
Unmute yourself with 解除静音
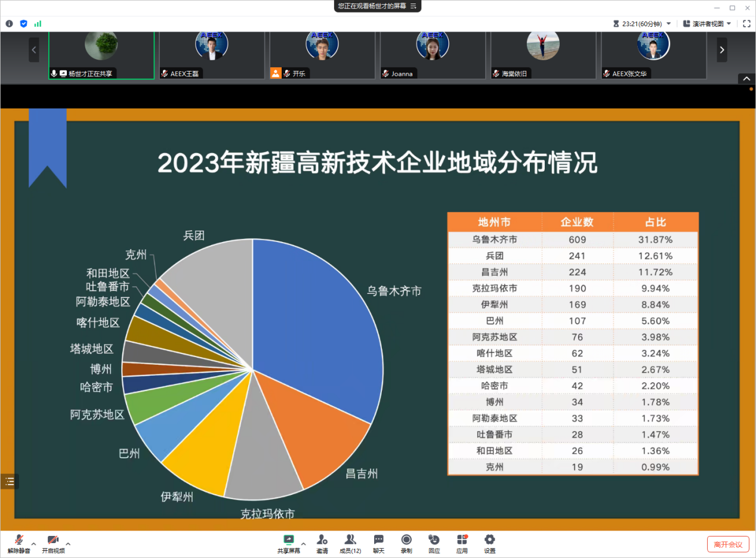pos(18,543)
